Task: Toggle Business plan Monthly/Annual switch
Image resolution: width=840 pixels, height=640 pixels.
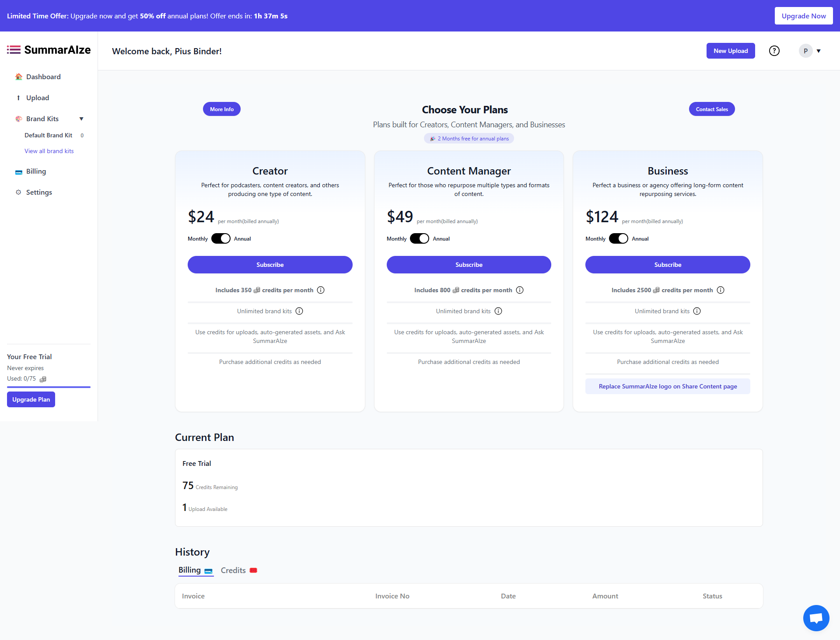Action: point(619,238)
